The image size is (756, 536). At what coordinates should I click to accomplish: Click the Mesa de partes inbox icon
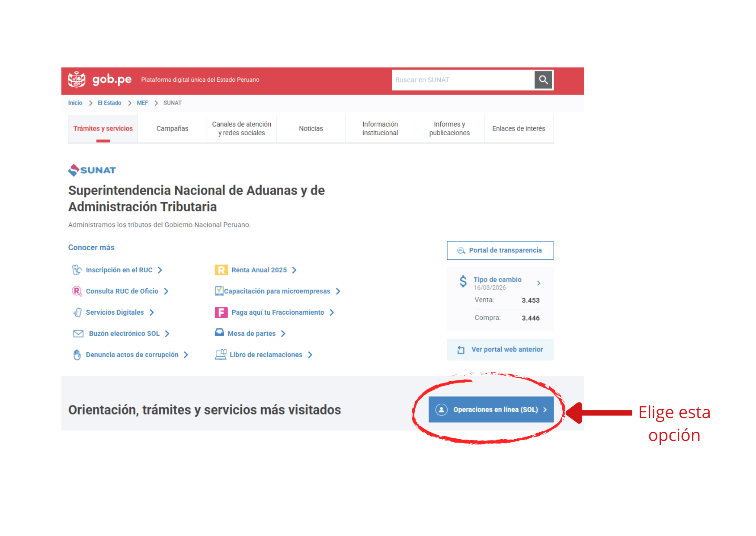pos(220,333)
